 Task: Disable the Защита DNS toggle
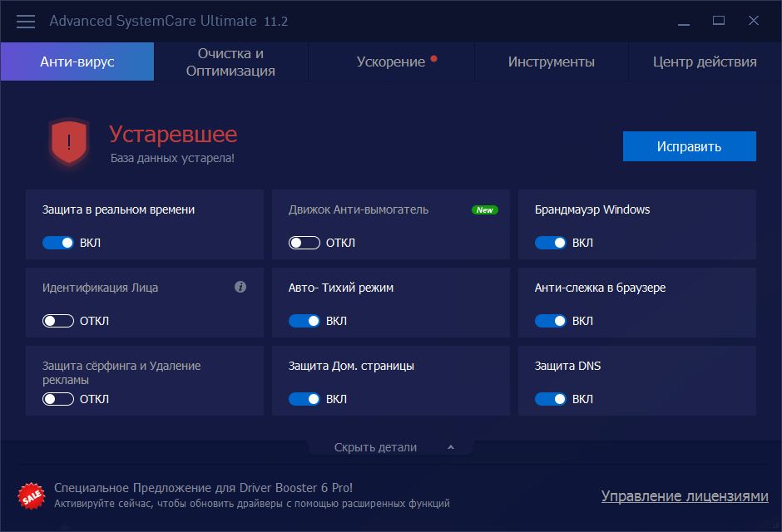(x=551, y=399)
